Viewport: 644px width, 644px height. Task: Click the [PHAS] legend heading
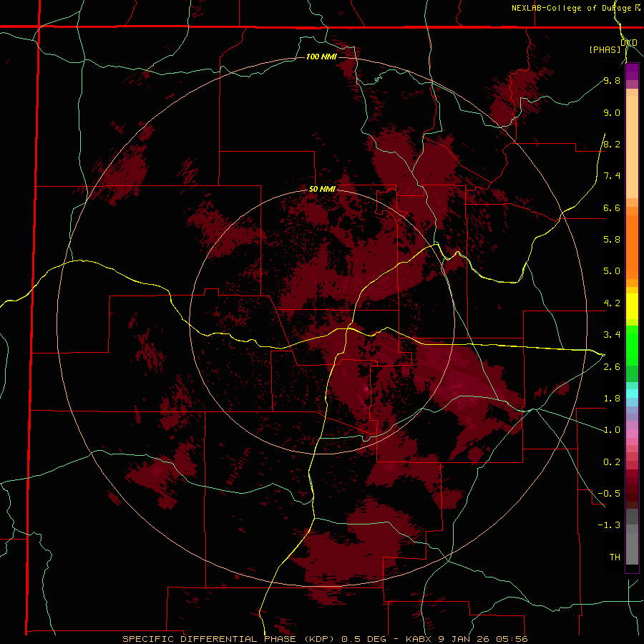click(x=605, y=49)
